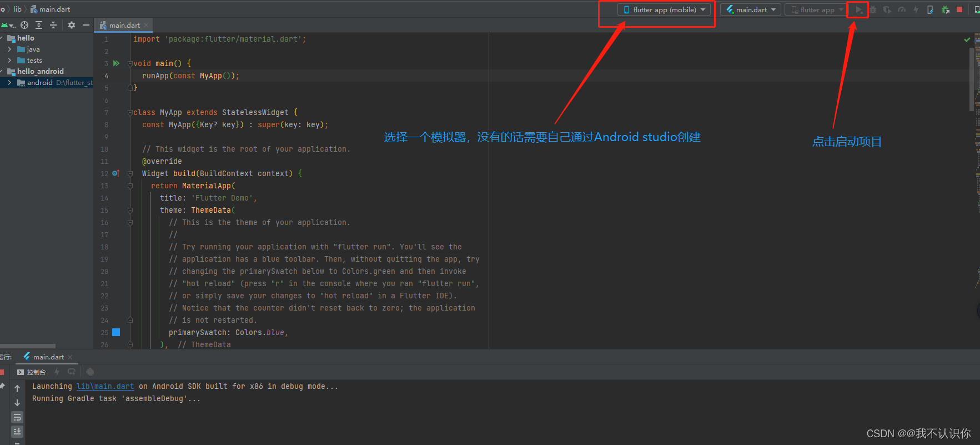Screen dimensions: 980x445
Task: Attach Debugger to Android Process
Action: (945, 9)
